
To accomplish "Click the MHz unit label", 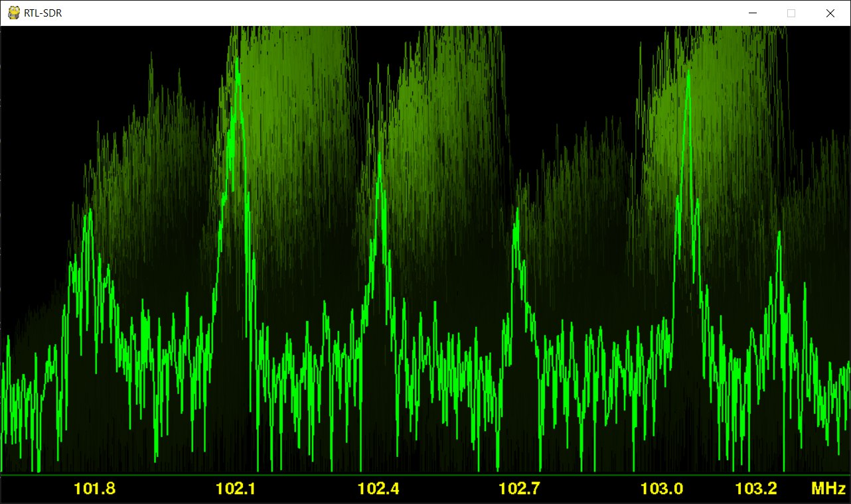I will pyautogui.click(x=828, y=489).
